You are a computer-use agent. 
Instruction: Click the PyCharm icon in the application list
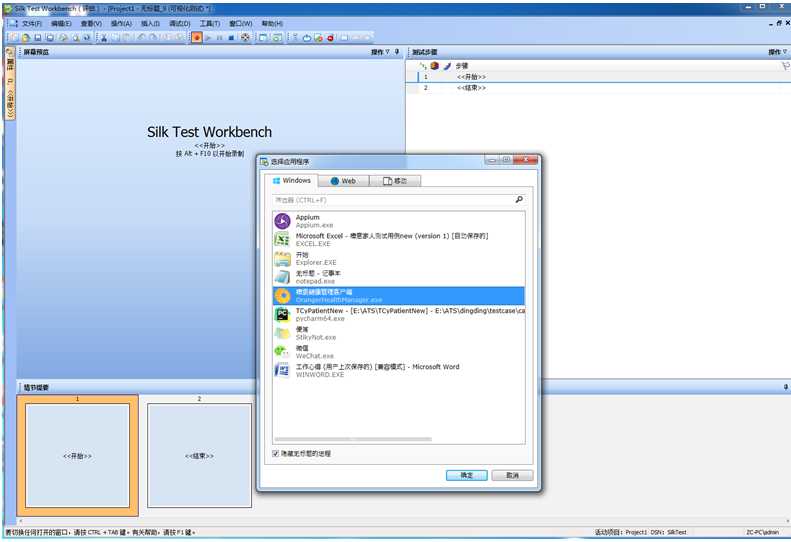(x=282, y=314)
